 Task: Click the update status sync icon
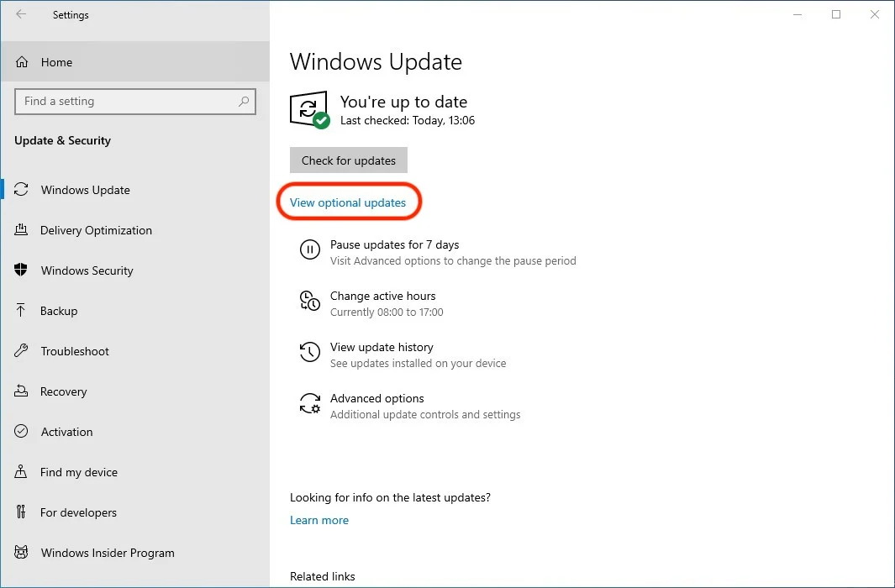click(308, 110)
